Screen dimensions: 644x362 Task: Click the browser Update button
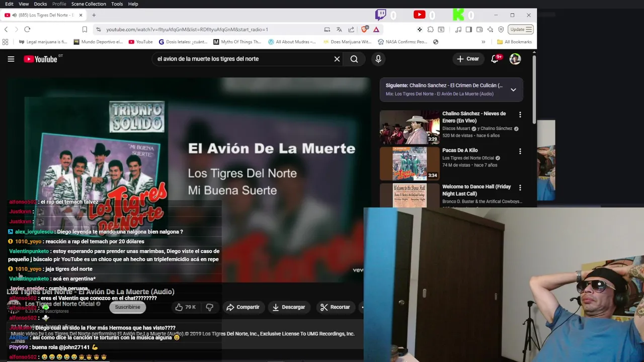(x=520, y=30)
